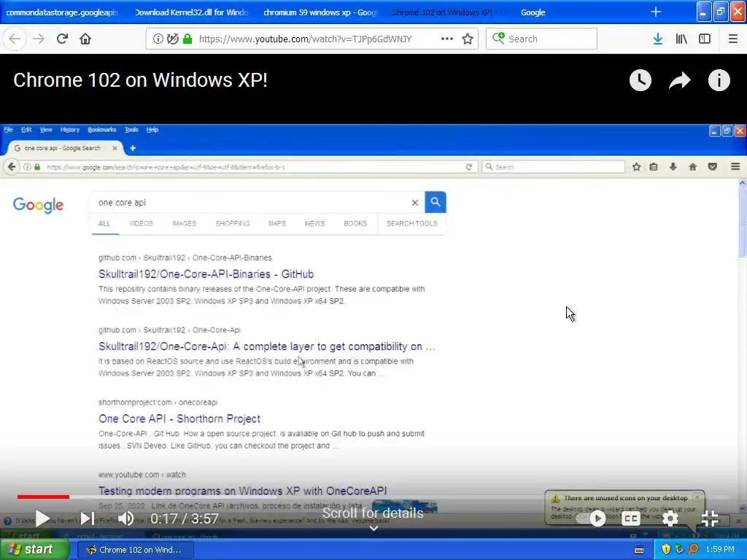Open on-screen keyboard tray icon
Viewport: 747px width, 560px height.
pos(639,550)
